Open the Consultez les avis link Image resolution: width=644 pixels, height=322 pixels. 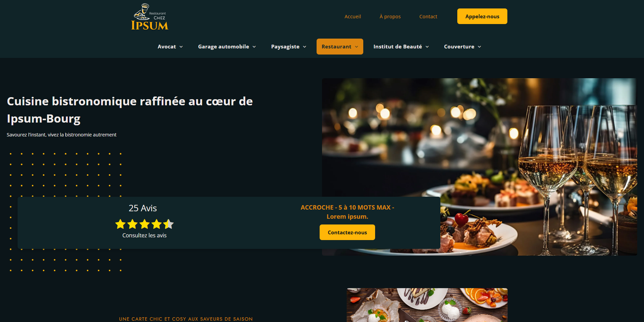pyautogui.click(x=144, y=235)
